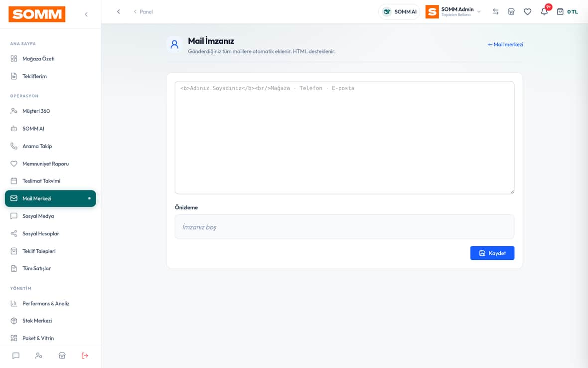Collapse the sidebar with the chevron arrow
The image size is (588, 368).
click(86, 14)
